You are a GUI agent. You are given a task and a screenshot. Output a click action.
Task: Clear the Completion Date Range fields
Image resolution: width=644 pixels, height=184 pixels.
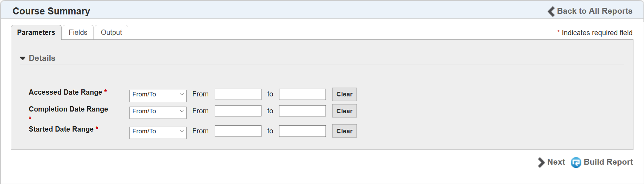coord(344,111)
